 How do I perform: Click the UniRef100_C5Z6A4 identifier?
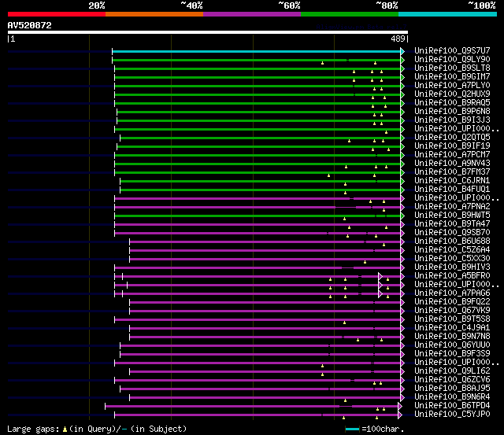pyautogui.click(x=452, y=250)
